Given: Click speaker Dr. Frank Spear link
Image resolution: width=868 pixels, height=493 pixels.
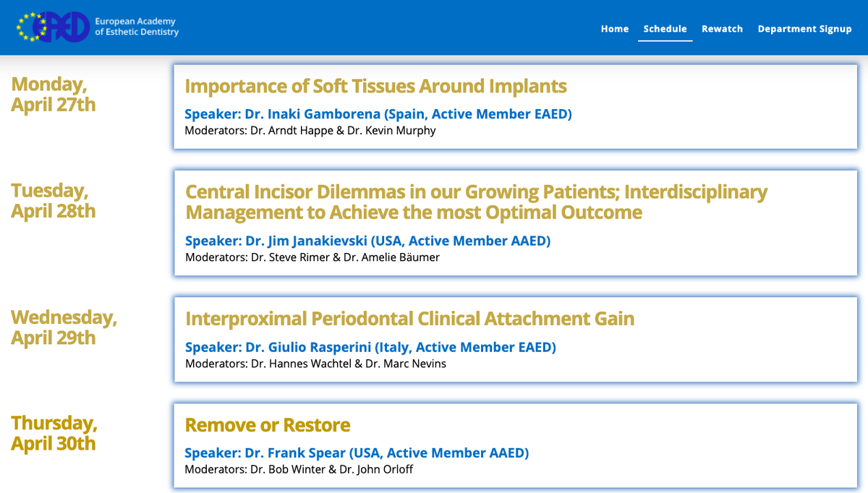Looking at the screenshot, I should point(357,453).
